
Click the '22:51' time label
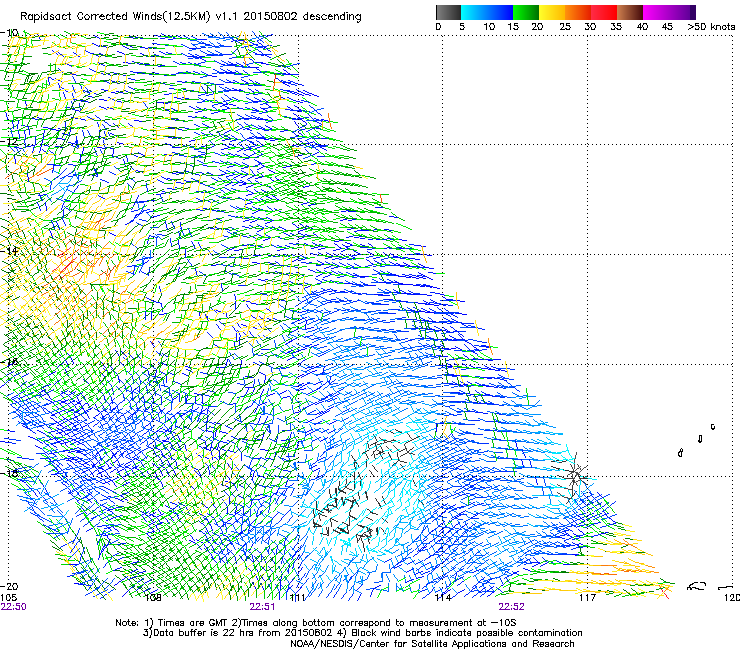pos(262,607)
